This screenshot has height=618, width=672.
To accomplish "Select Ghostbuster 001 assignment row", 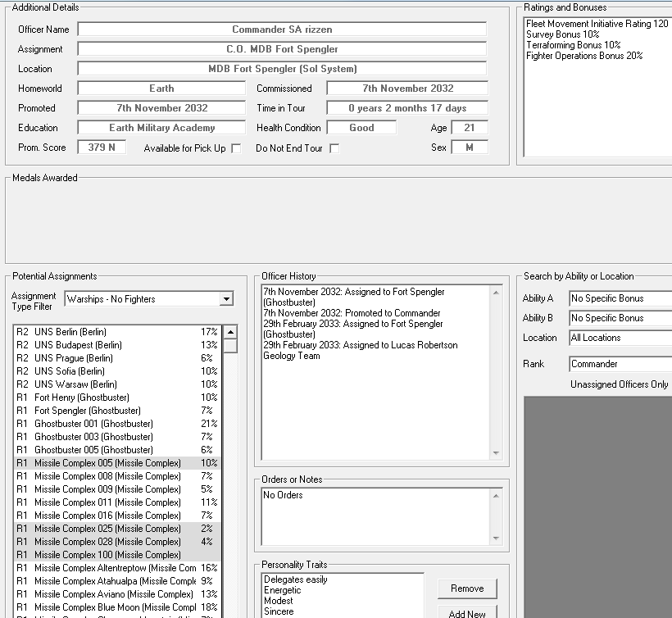I will 118,424.
